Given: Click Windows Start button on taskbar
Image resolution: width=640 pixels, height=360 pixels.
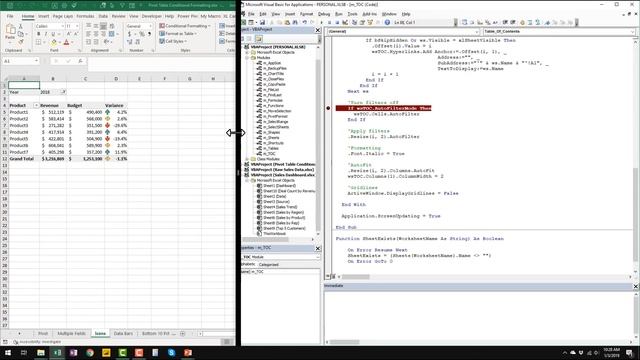Looking at the screenshot, I should (x=8, y=353).
